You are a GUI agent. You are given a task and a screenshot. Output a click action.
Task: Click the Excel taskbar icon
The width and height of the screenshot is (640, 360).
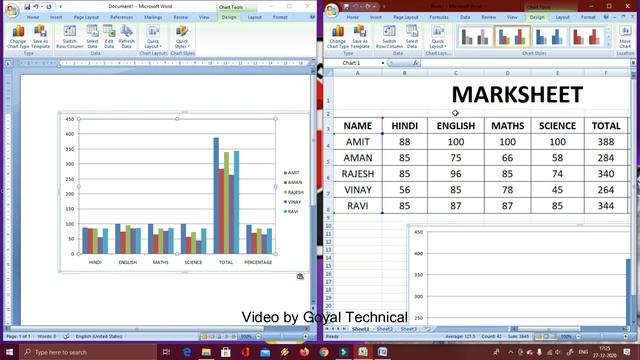(363, 352)
